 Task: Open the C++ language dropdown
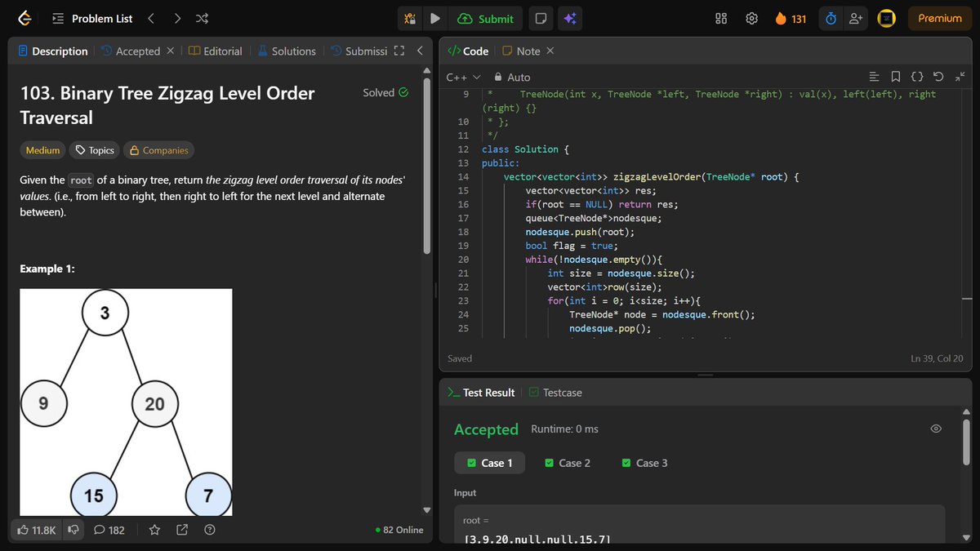tap(464, 77)
